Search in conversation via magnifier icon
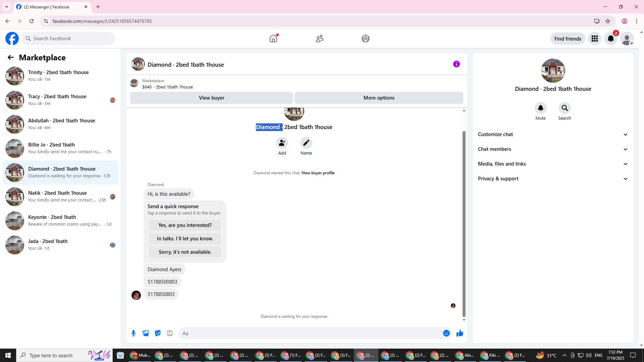 (565, 108)
